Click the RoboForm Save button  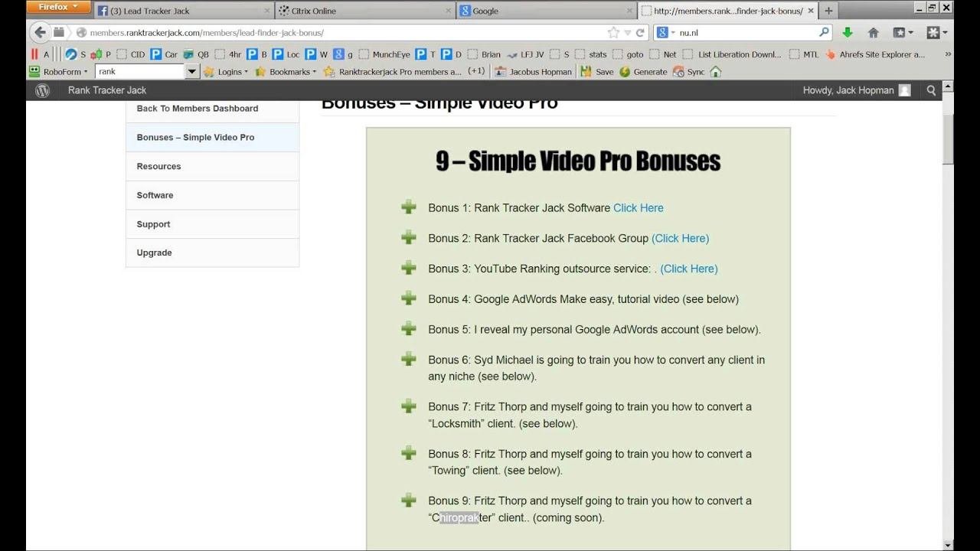click(x=597, y=72)
